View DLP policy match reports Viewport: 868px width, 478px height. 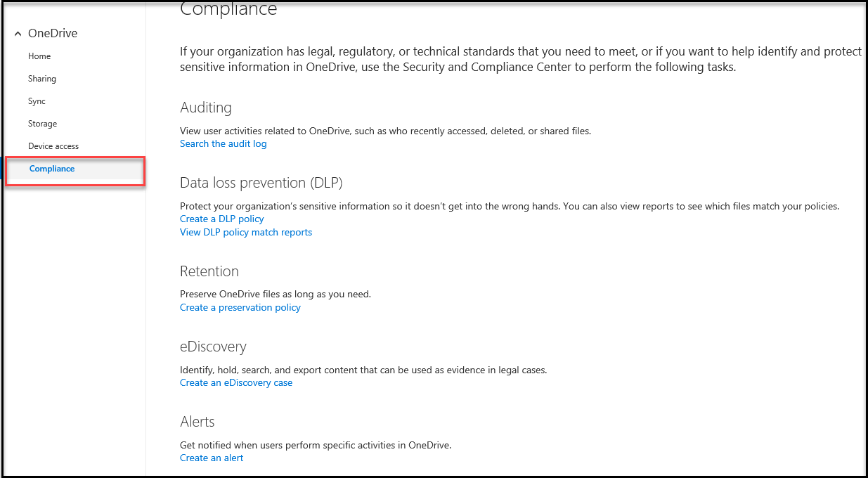(246, 233)
